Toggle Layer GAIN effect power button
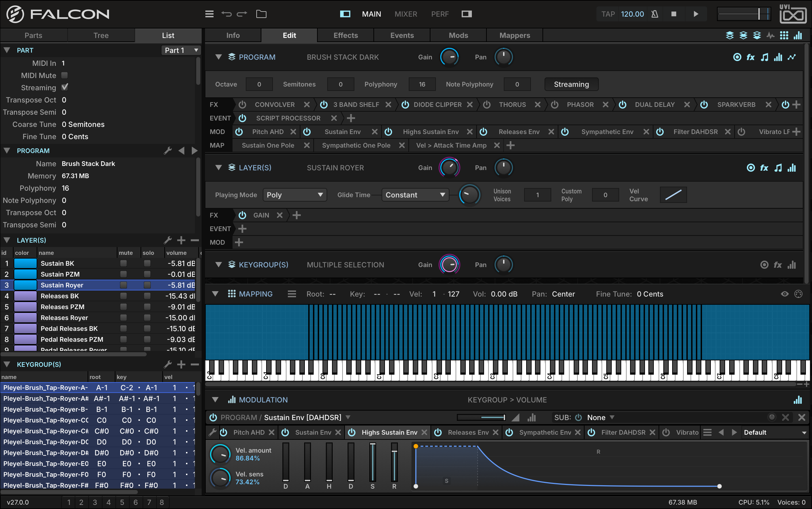 coord(242,215)
